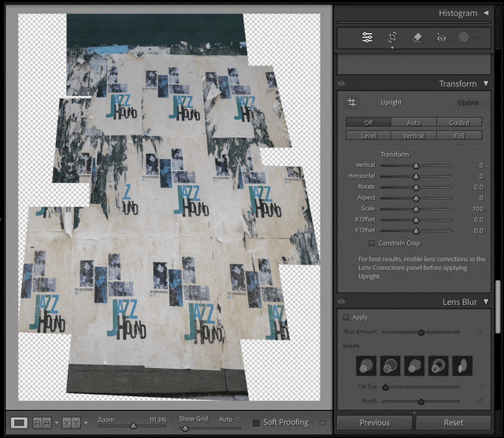This screenshot has height=438, width=504.
Task: Collapse the Histogram panel triangle
Action: (486, 13)
